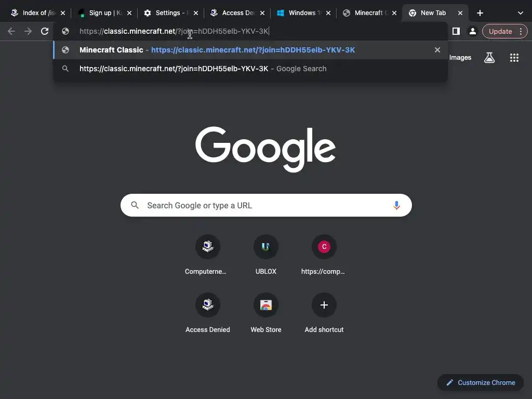Open the side panel icon

tap(456, 31)
